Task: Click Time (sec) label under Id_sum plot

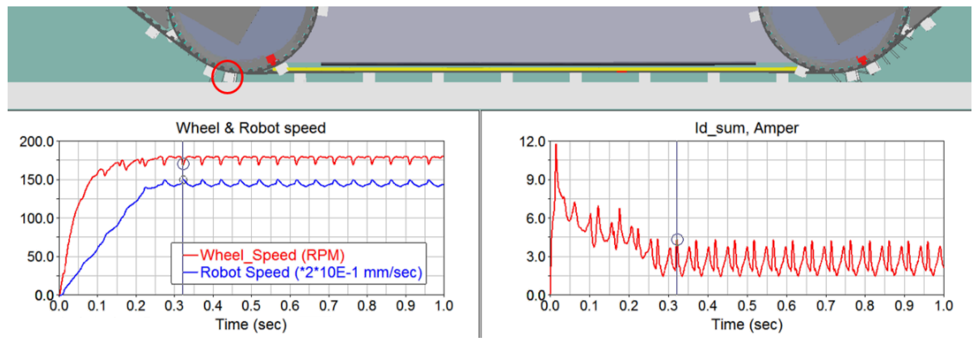Action: tap(747, 324)
